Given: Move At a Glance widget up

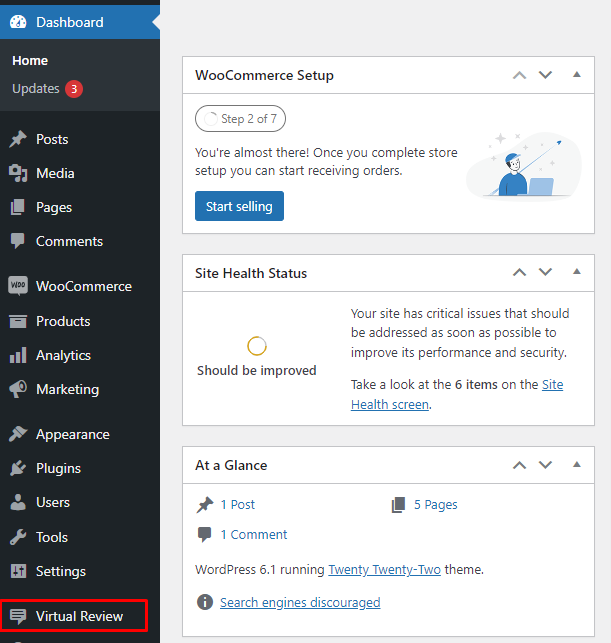Looking at the screenshot, I should click(520, 465).
